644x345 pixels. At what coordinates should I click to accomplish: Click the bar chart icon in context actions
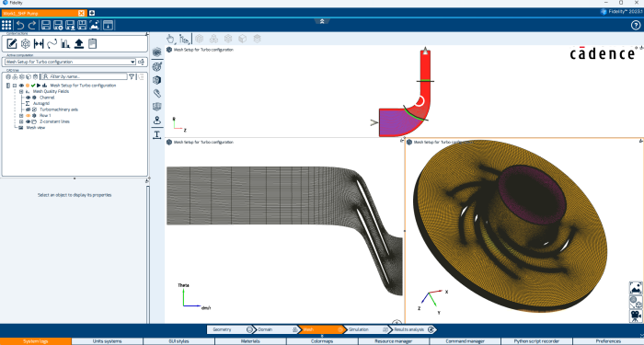65,43
